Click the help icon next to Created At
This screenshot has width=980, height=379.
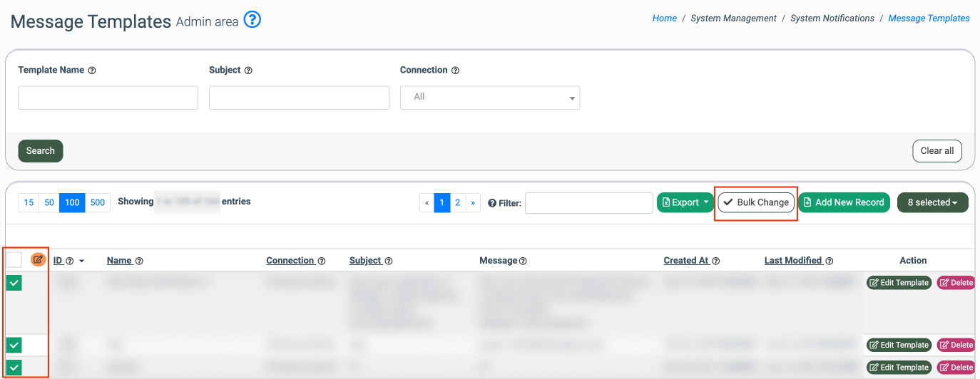(x=715, y=261)
